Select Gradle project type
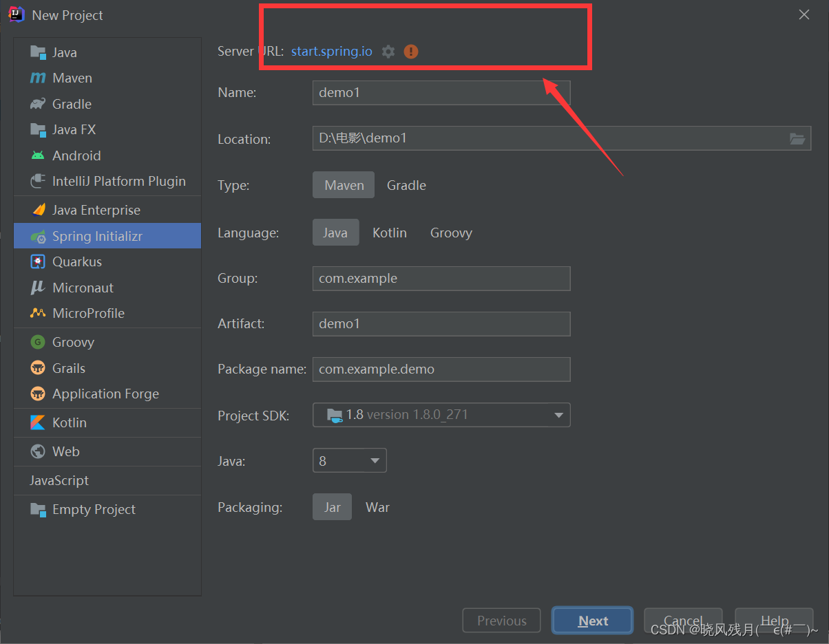Image resolution: width=829 pixels, height=644 pixels. 406,185
